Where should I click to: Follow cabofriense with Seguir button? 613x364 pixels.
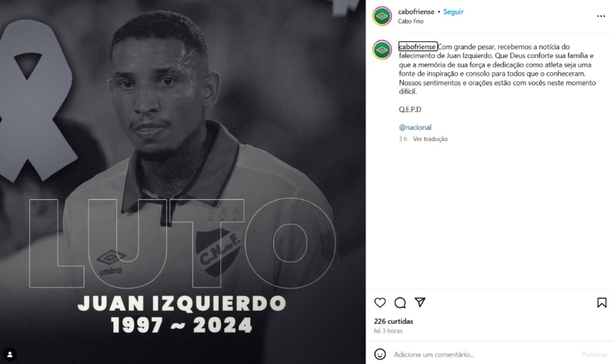453,12
